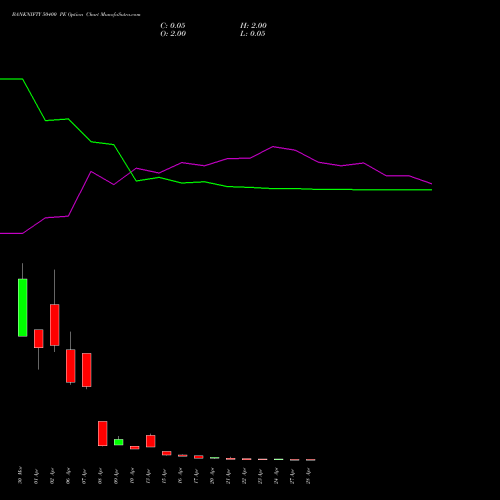Viewport: 500px width, 500px height.
Task: Click the '27 Apr' date axis label
Action: point(292,476)
